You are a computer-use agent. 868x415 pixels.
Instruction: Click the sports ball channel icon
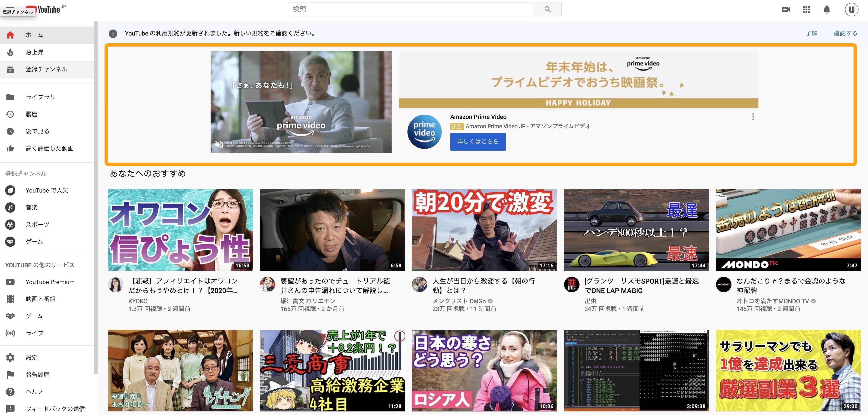click(10, 225)
